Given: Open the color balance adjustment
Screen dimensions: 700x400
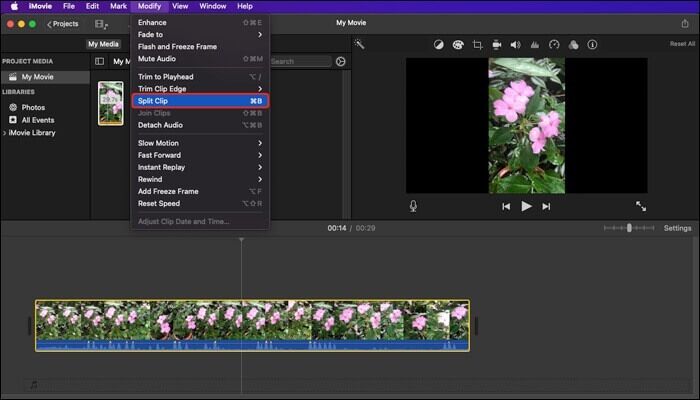Looking at the screenshot, I should (439, 45).
